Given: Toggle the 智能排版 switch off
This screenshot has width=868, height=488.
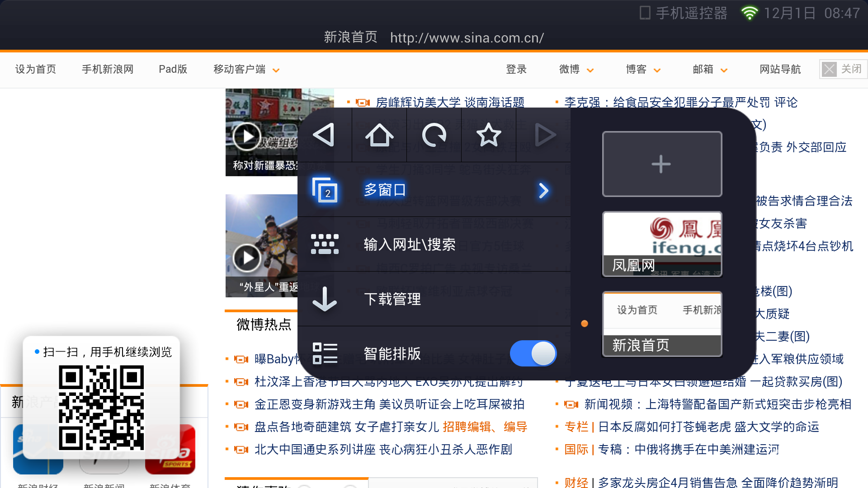Looking at the screenshot, I should 533,353.
